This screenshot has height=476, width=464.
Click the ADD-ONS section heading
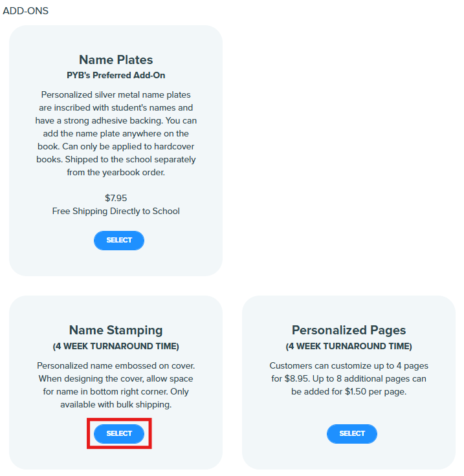[x=25, y=11]
